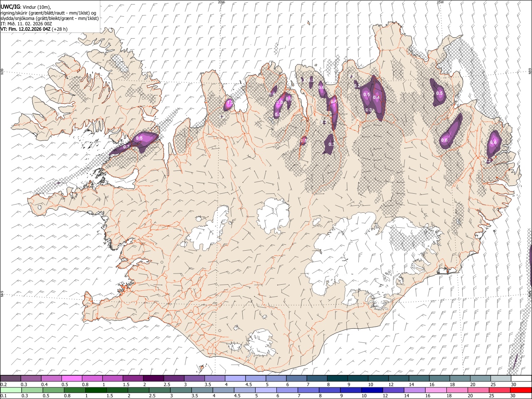
Task: Select pale green lower swatch between 0.1 and 0.3
Action: tap(11, 390)
